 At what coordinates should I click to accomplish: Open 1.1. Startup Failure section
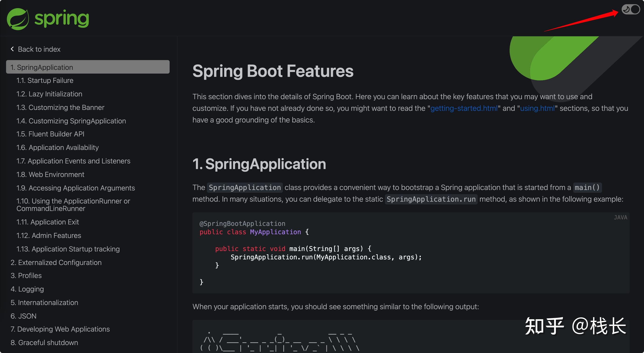pos(45,80)
